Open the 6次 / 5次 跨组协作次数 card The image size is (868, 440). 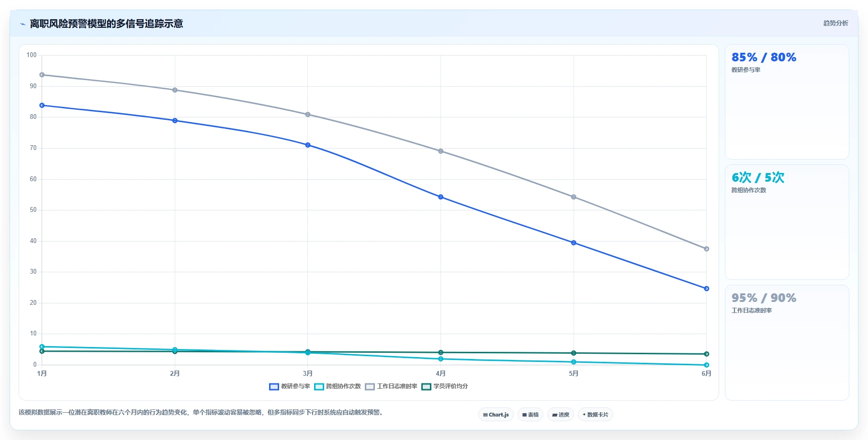click(787, 222)
